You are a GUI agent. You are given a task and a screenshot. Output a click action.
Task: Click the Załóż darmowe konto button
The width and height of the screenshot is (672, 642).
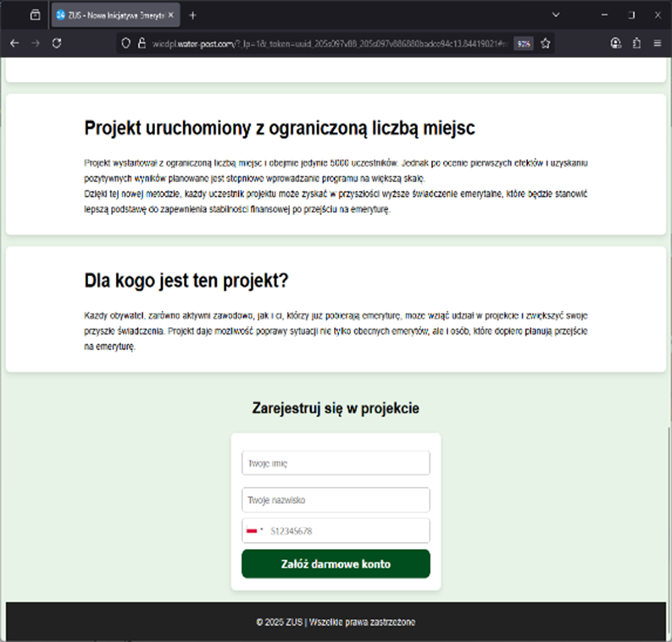point(336,564)
